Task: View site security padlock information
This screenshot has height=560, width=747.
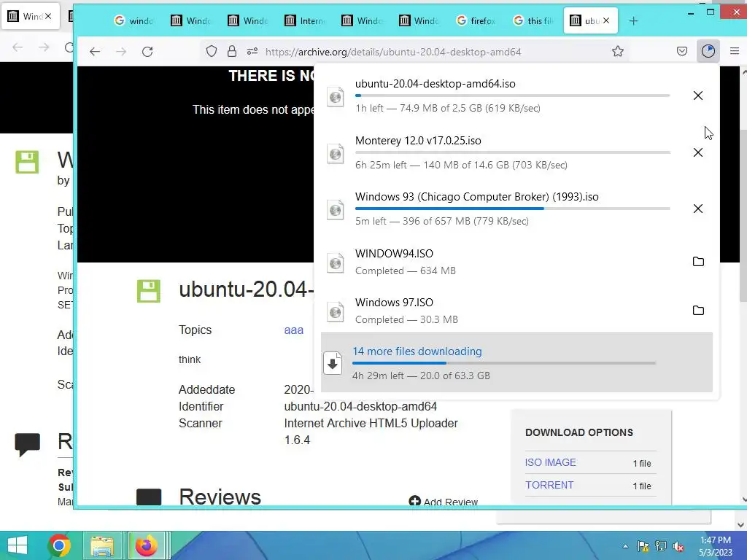Action: click(232, 52)
